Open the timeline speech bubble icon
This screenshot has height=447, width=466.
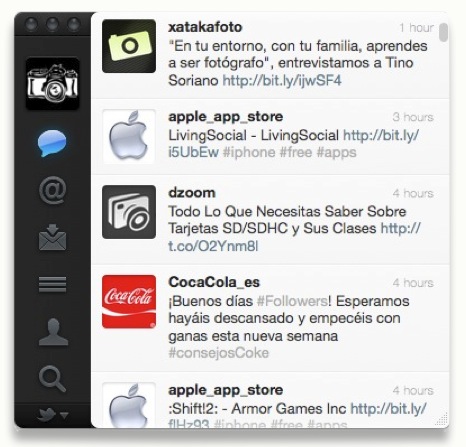coord(52,143)
